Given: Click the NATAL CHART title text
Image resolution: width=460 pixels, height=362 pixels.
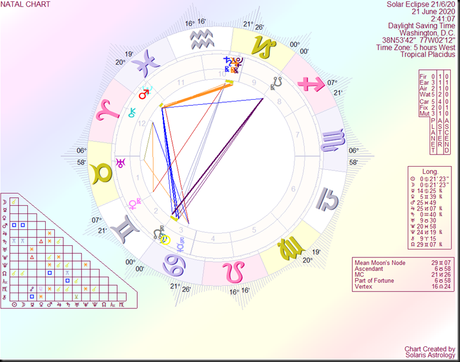Looking at the screenshot, I should [25, 4].
